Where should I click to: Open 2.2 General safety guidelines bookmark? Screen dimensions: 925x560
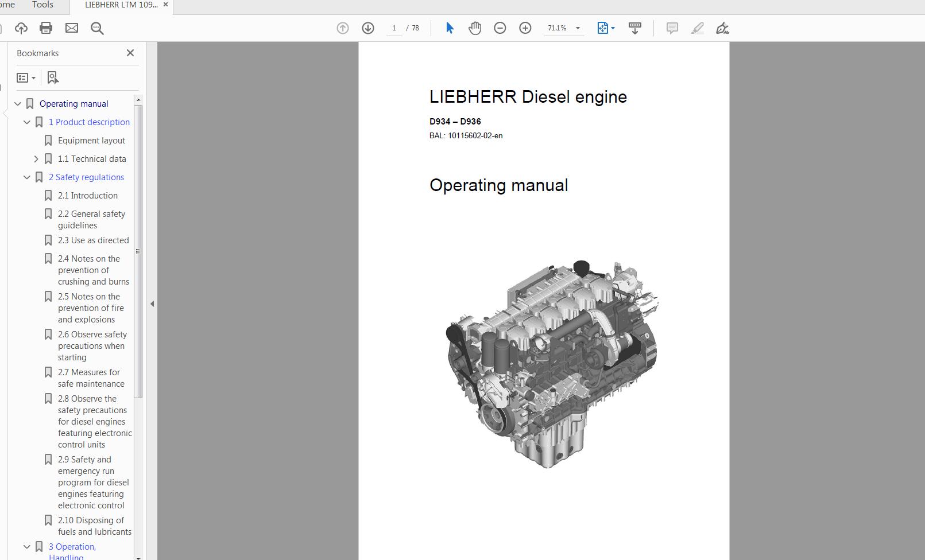(91, 220)
